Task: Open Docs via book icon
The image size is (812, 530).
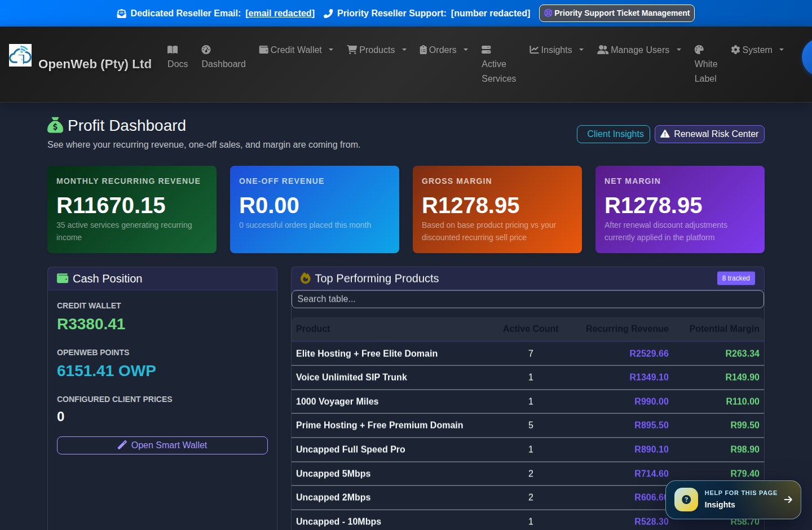Action: click(173, 50)
